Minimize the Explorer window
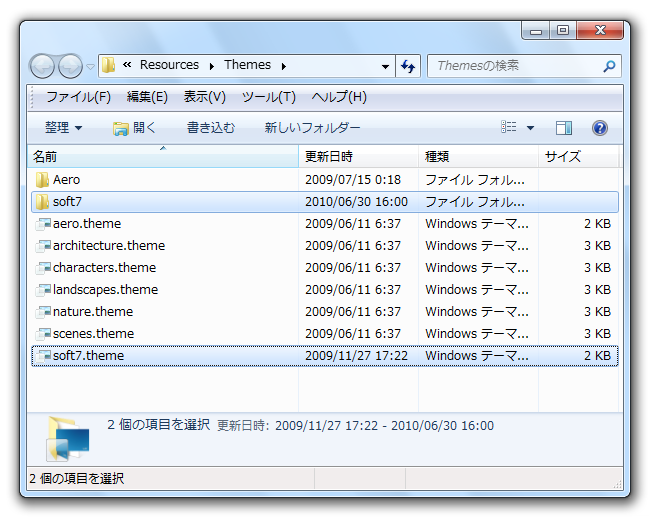655x520 pixels. point(536,31)
